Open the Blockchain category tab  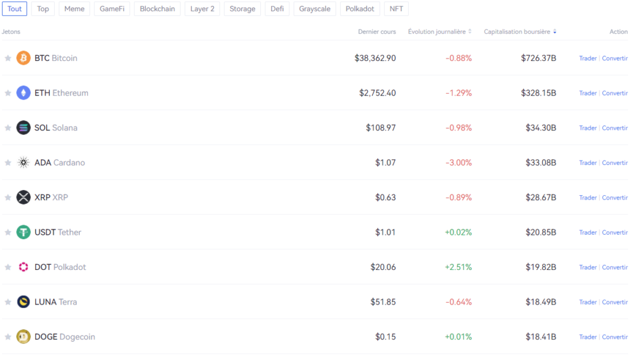click(x=157, y=9)
